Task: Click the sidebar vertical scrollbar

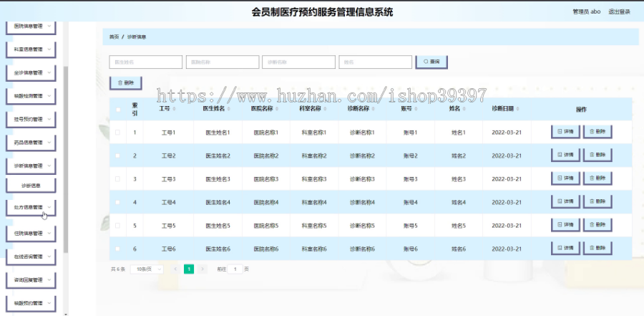Action: (x=66, y=159)
